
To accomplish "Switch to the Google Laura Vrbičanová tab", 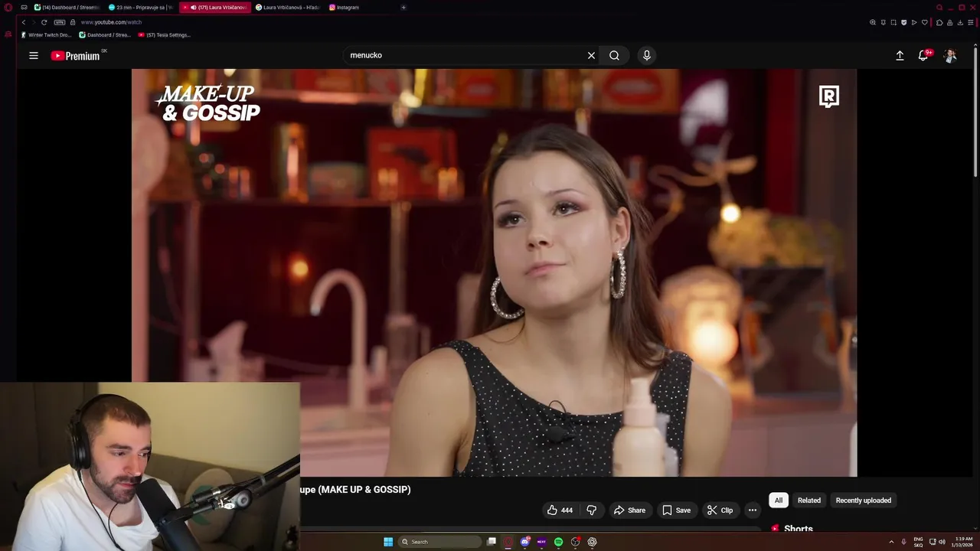I will (x=288, y=8).
